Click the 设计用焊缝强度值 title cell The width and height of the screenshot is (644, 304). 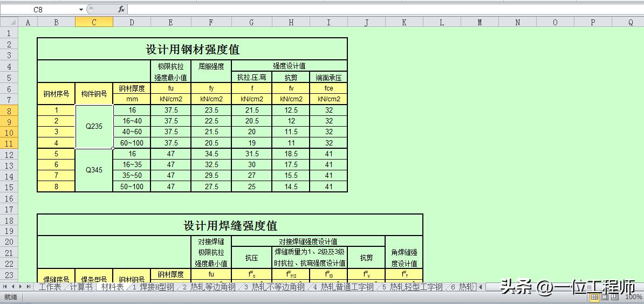(x=230, y=225)
